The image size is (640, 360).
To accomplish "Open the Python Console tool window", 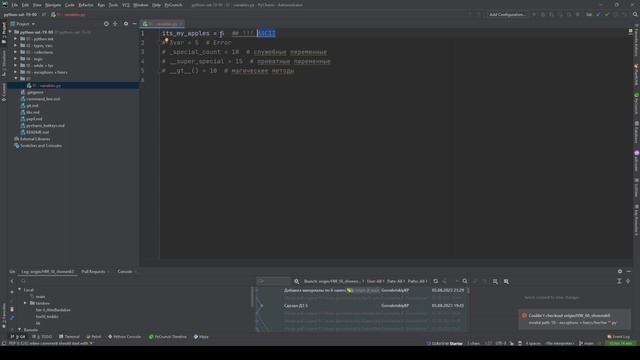I will pos(124,337).
